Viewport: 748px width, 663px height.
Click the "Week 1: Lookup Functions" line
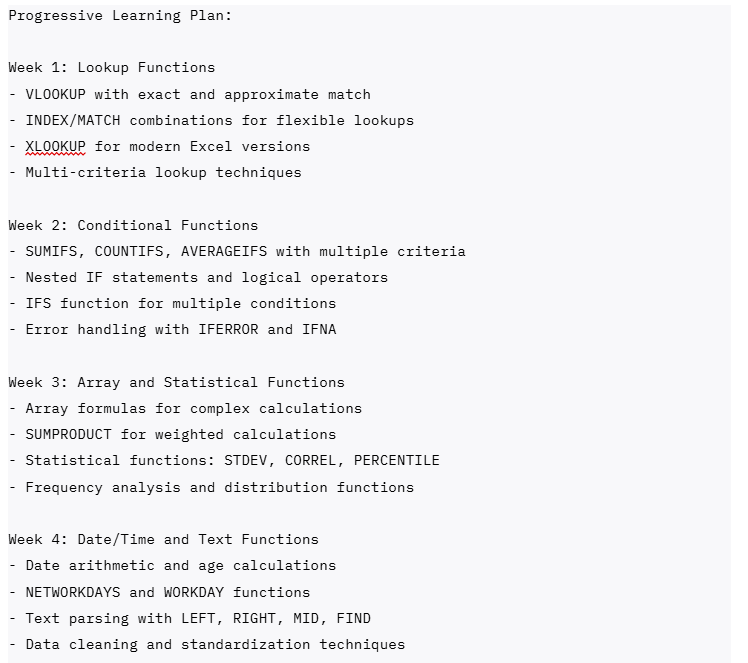click(111, 68)
